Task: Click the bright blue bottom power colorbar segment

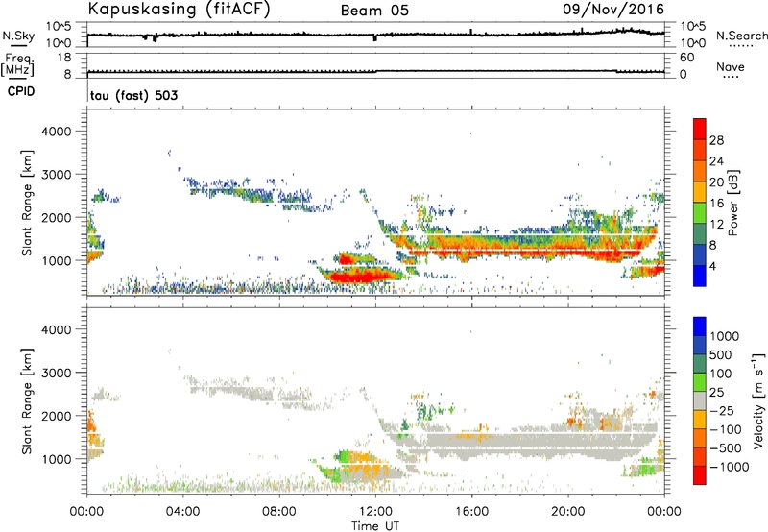Action: tap(700, 276)
